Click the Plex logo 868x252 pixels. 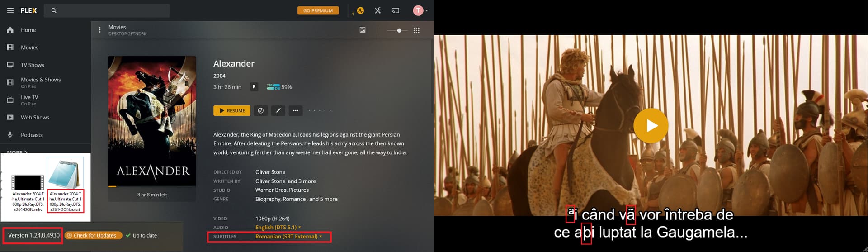pos(28,10)
